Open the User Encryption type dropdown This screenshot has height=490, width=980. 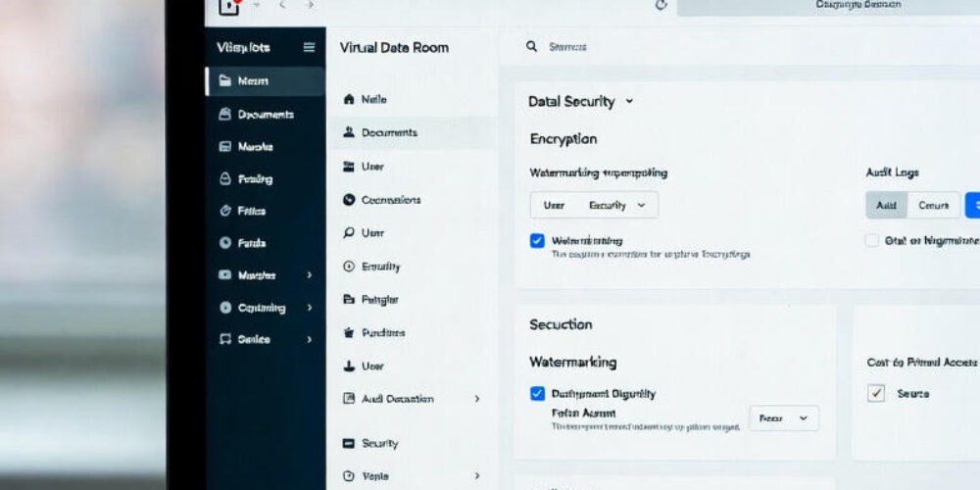pyautogui.click(x=594, y=205)
